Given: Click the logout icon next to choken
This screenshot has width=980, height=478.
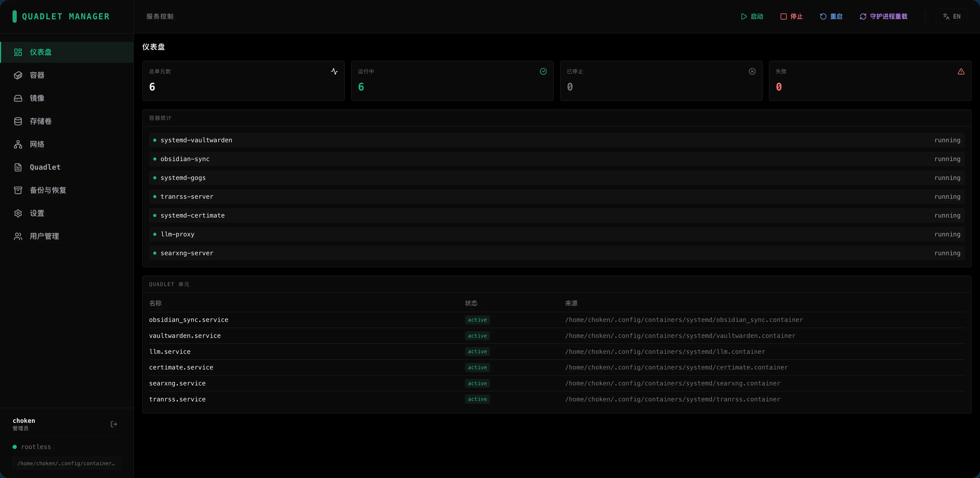Looking at the screenshot, I should pyautogui.click(x=114, y=424).
